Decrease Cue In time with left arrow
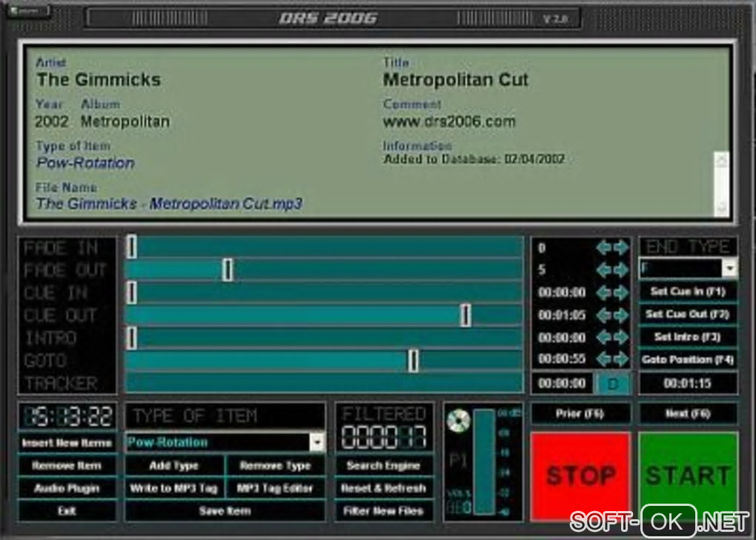 pos(603,292)
